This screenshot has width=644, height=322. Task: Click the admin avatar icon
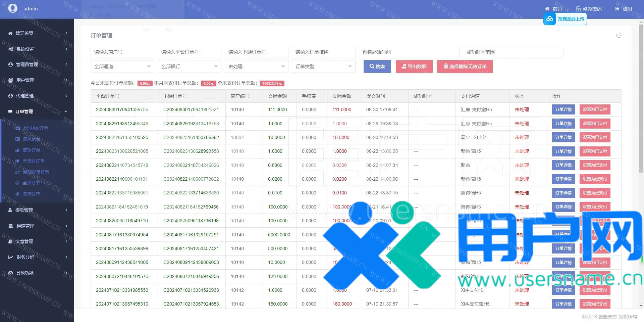click(x=13, y=8)
